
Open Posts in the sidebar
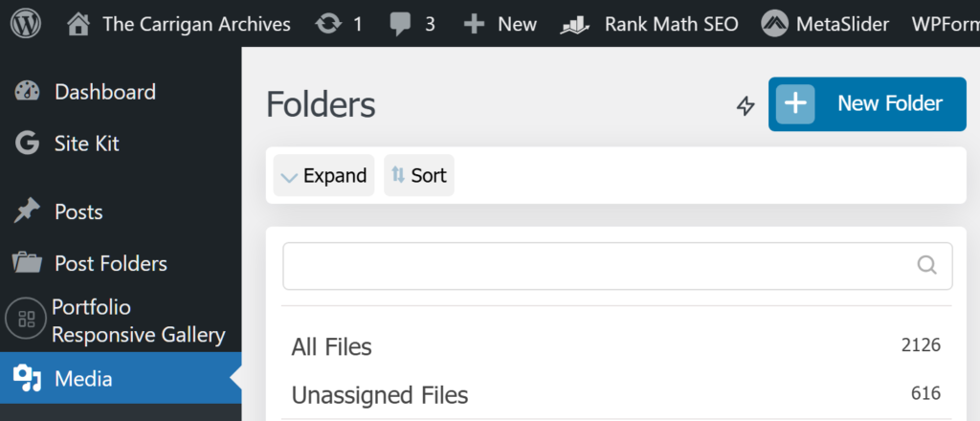coord(78,211)
